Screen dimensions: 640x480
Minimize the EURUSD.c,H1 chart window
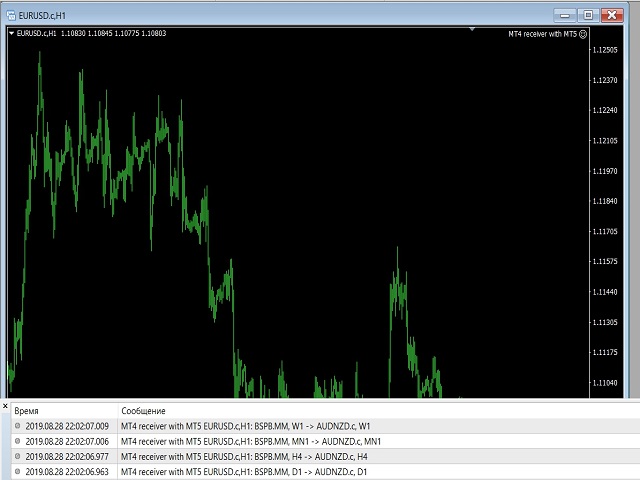point(565,16)
